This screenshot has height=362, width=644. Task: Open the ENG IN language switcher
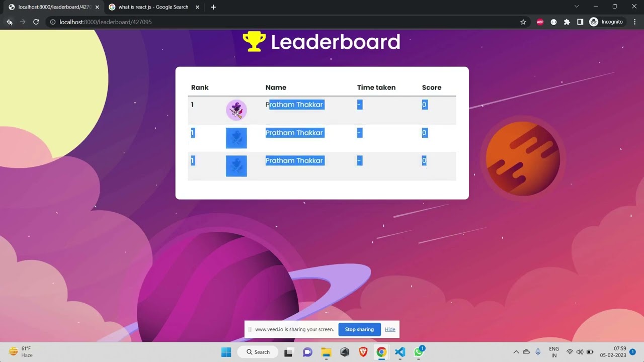coord(554,352)
